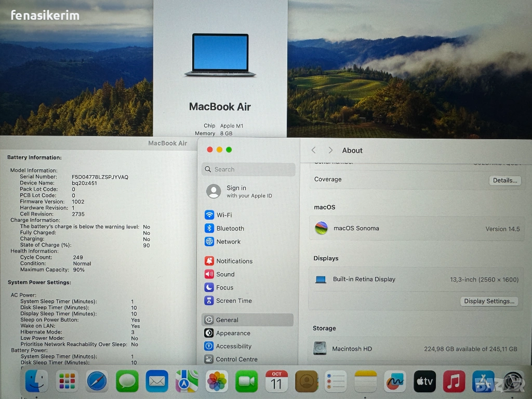Open Accessibility settings in sidebar
The width and height of the screenshot is (532, 399).
pos(233,347)
